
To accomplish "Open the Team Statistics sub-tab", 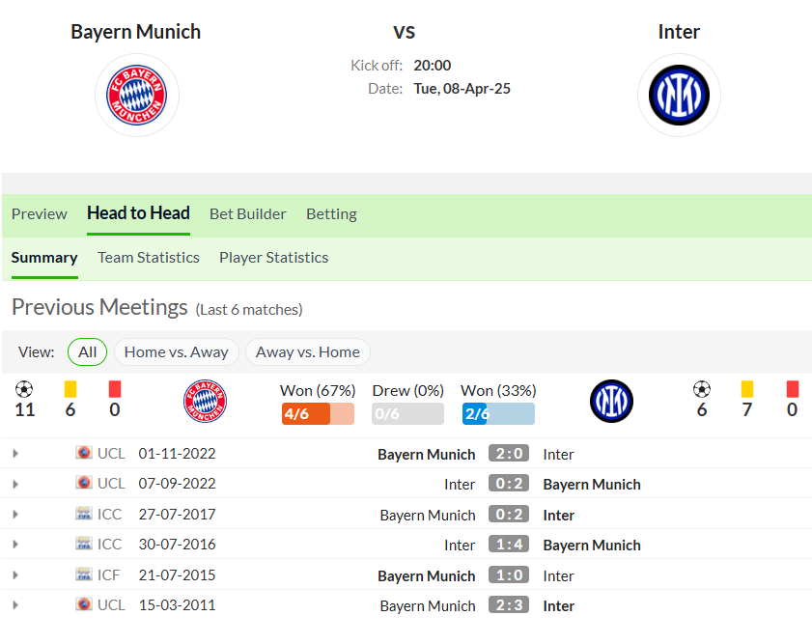I will tap(149, 257).
